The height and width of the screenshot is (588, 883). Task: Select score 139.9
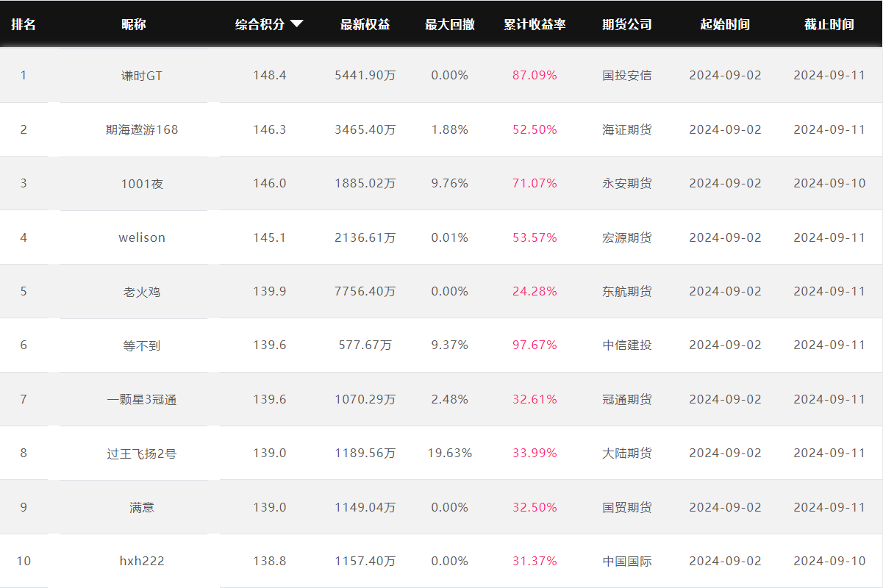270,291
